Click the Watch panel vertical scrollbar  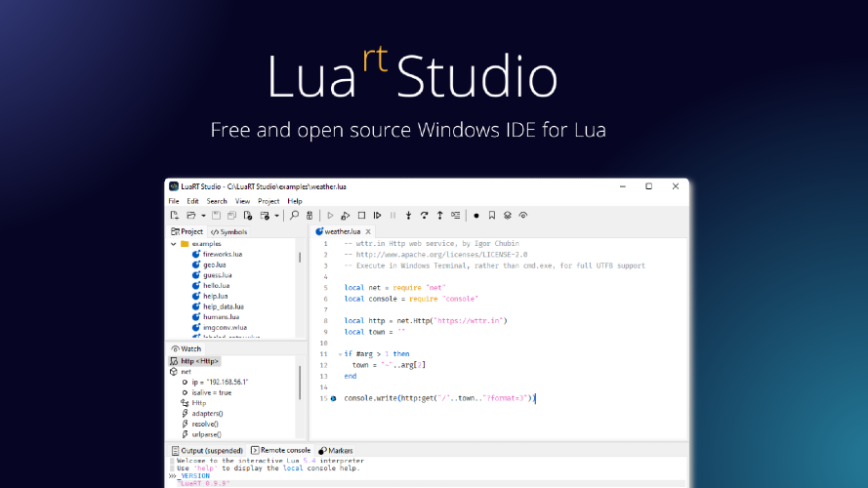pos(300,383)
